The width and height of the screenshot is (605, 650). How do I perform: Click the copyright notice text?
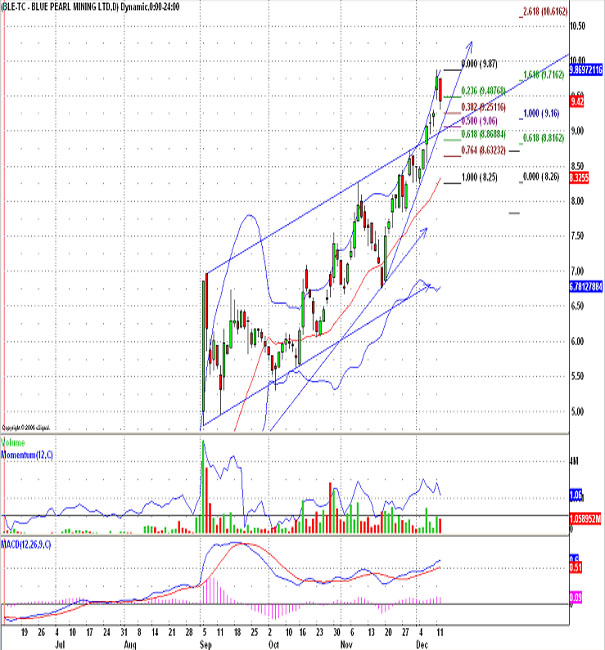coord(26,427)
